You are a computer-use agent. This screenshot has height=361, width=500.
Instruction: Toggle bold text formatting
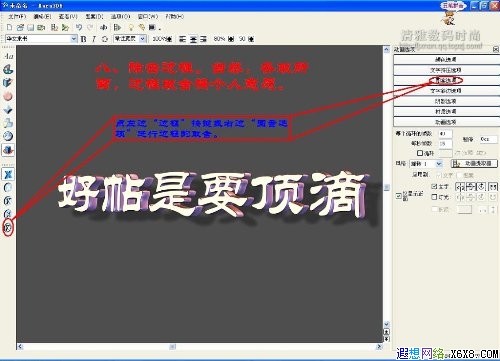pos(84,39)
